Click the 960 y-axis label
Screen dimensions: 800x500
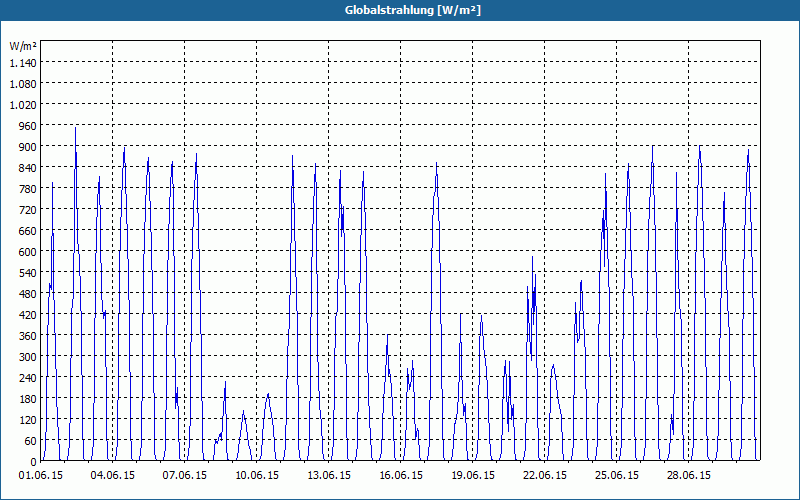click(x=28, y=126)
